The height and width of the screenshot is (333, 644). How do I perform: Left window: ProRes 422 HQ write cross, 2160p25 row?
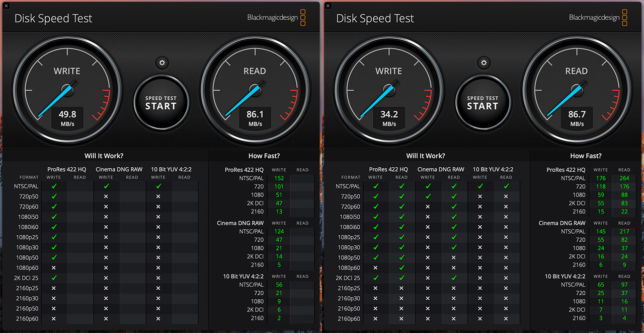54,288
